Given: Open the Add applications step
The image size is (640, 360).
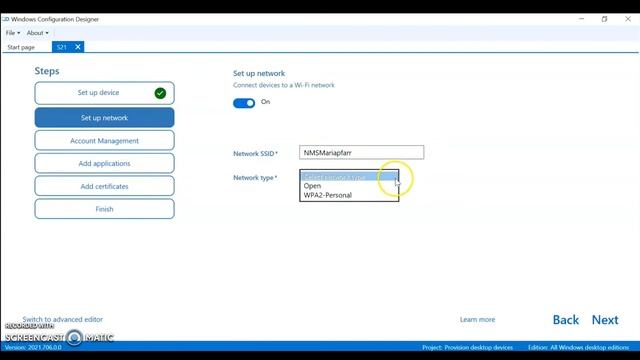Looking at the screenshot, I should click(104, 163).
